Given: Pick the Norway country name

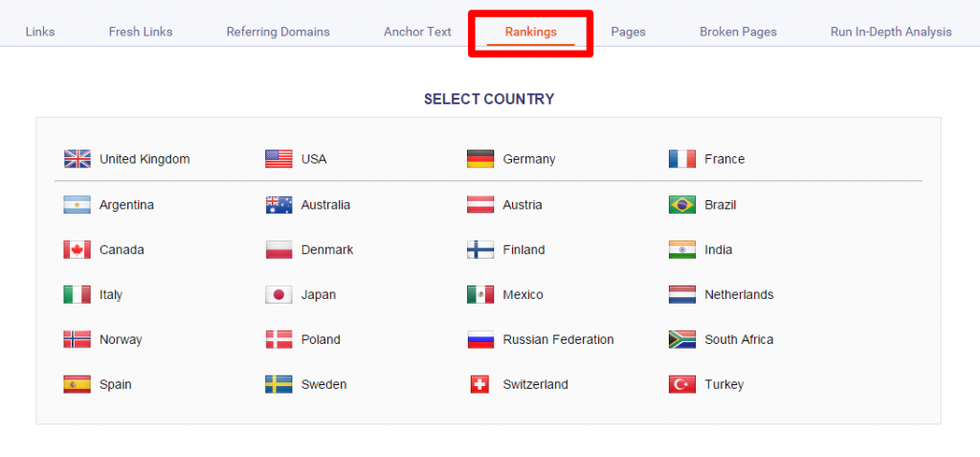Looking at the screenshot, I should (x=121, y=340).
